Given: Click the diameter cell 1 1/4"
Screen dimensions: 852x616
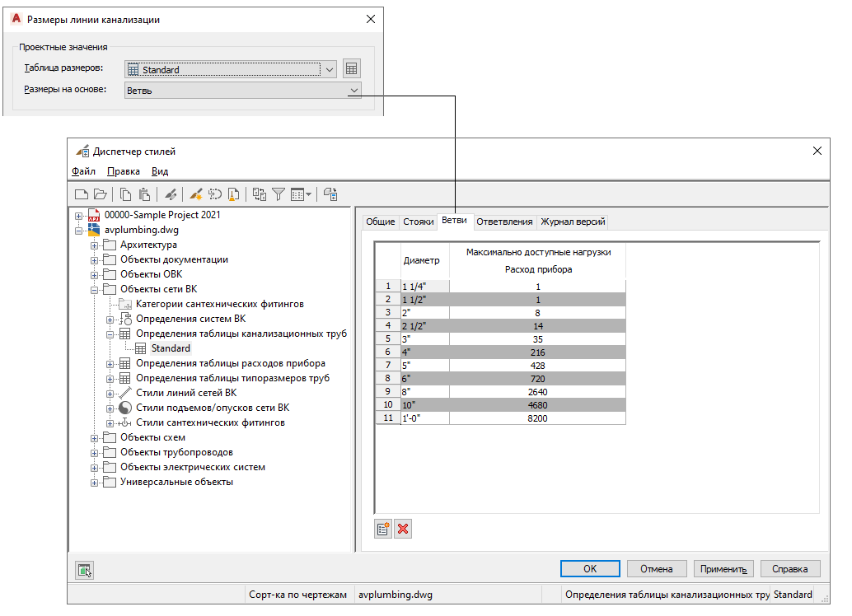Looking at the screenshot, I should click(x=425, y=287).
